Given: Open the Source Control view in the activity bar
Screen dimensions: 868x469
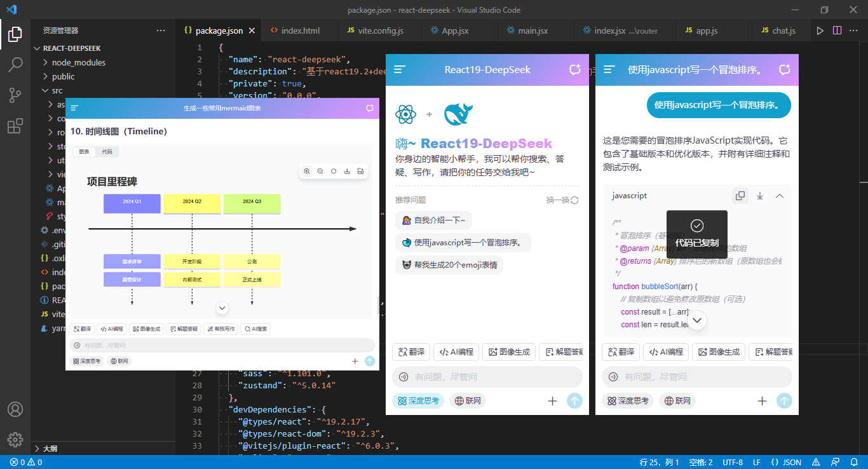Looking at the screenshot, I should (15, 95).
